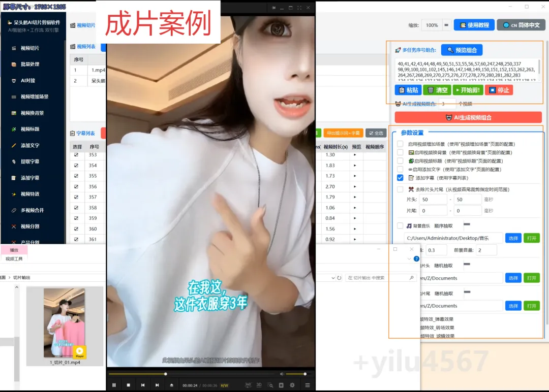
Task: Toggle 360 degree video mode icon
Action: (x=248, y=385)
